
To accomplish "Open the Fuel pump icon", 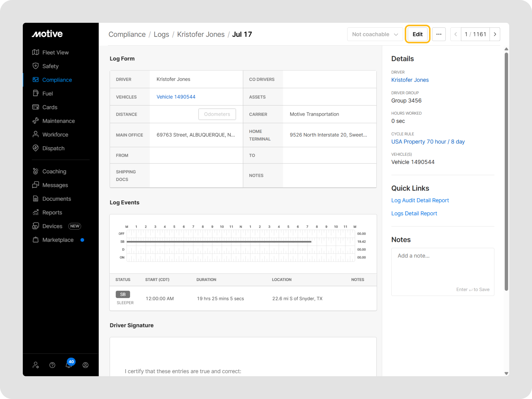I will pos(36,93).
